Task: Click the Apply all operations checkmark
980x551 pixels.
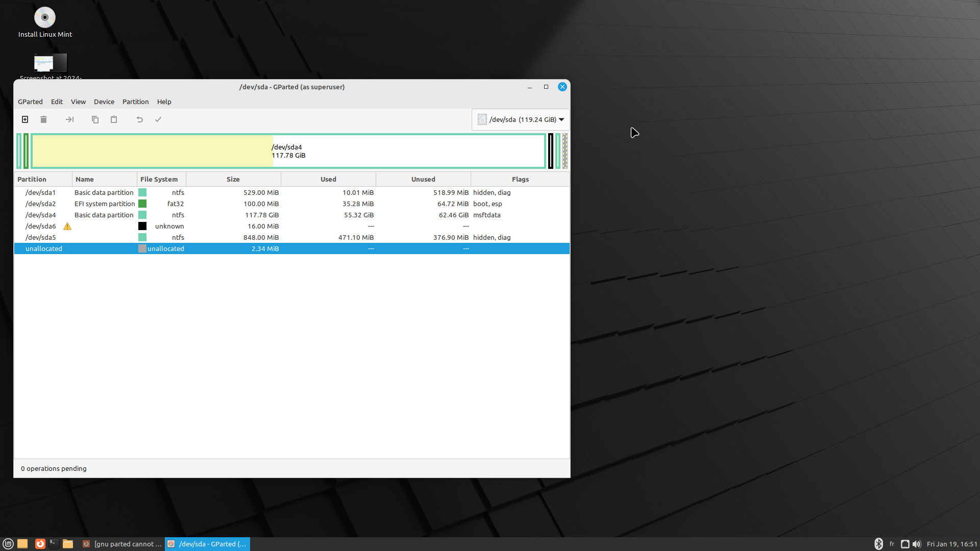Action: point(158,119)
